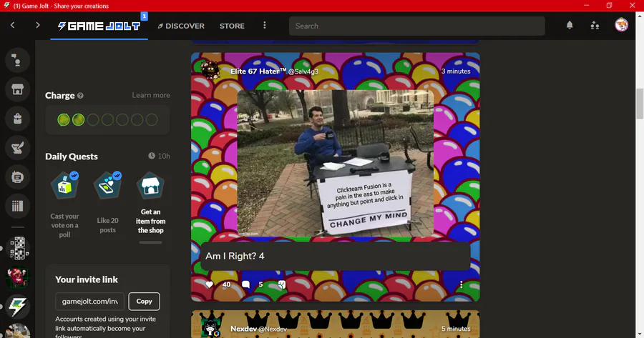Place a sticker on the Am I Right? 4 post
The height and width of the screenshot is (338, 644).
(x=282, y=284)
